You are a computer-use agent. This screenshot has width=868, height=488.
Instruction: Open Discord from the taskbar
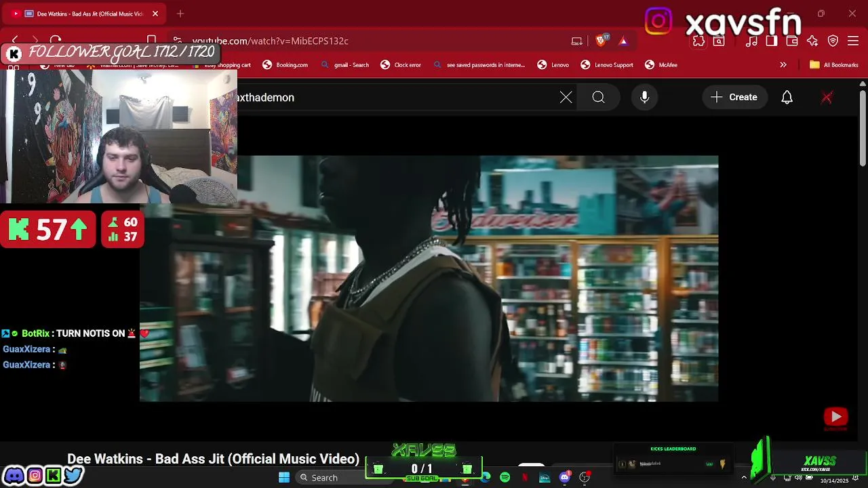(564, 478)
